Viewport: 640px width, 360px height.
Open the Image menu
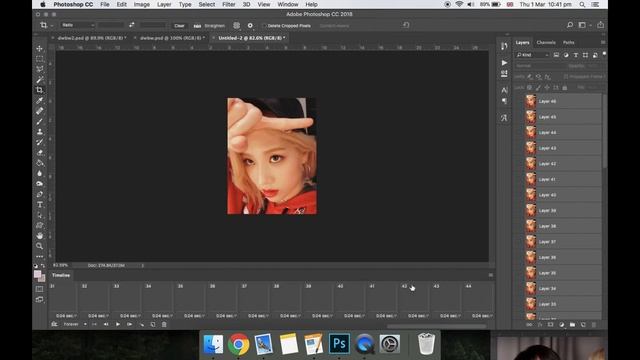pyautogui.click(x=142, y=4)
